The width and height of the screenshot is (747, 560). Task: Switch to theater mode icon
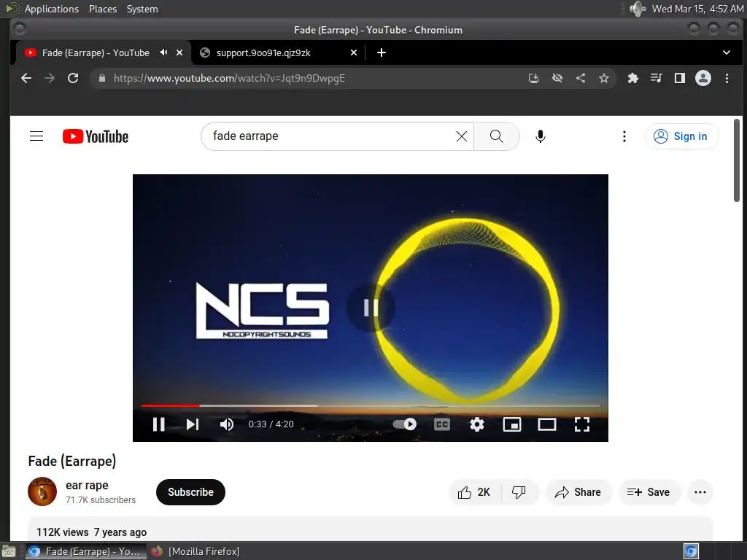coord(547,424)
